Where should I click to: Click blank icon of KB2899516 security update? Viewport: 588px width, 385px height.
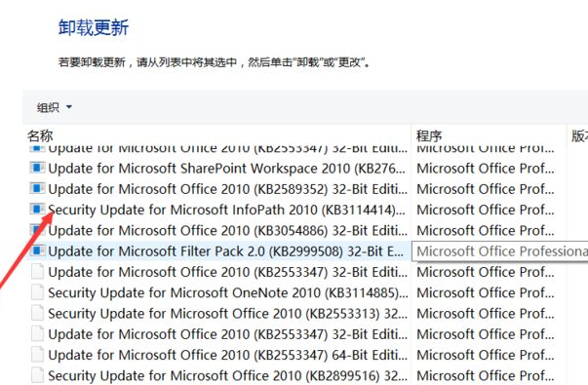pos(37,375)
